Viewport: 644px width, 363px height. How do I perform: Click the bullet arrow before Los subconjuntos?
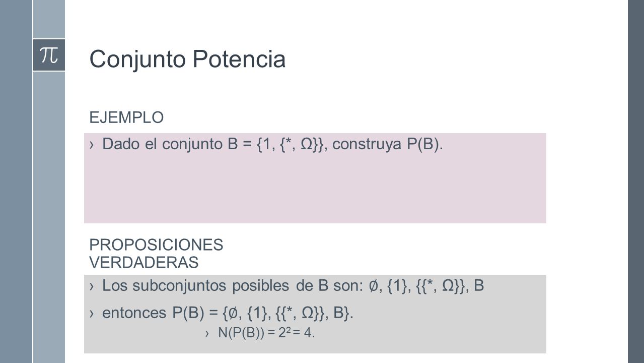pyautogui.click(x=91, y=286)
